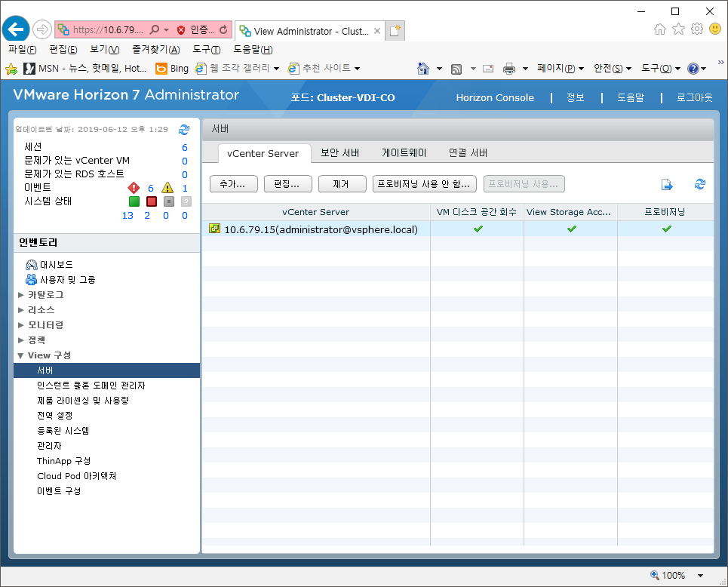Select 제품 라이센싱 및 사용량 item
This screenshot has height=587, width=728.
pos(83,401)
